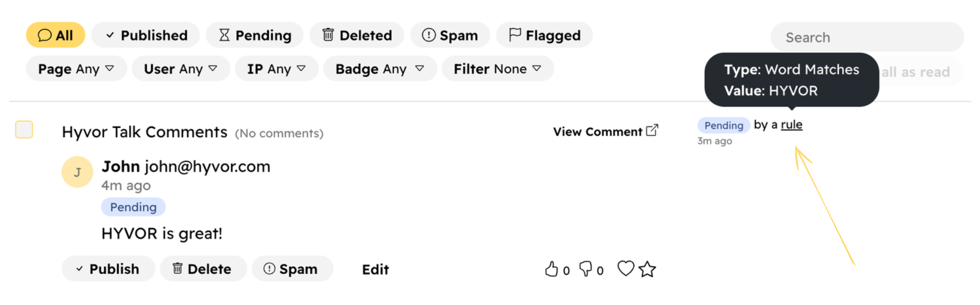The width and height of the screenshot is (980, 305).
Task: Open the comment externally via View Comment icon
Action: click(652, 130)
